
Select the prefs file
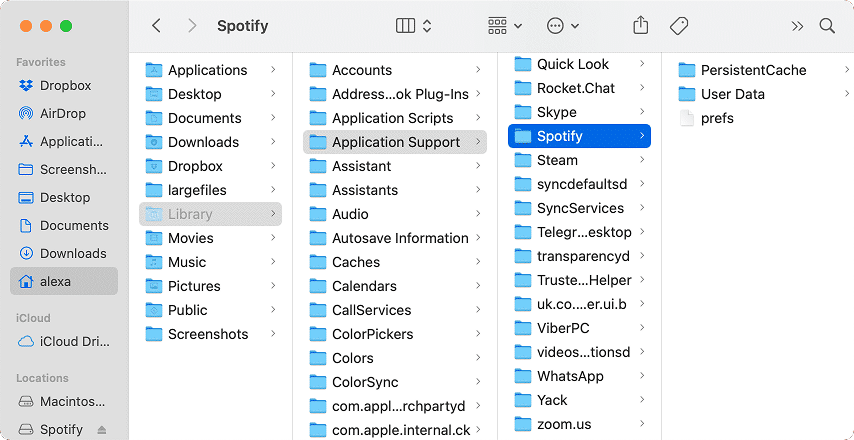[x=762, y=118]
